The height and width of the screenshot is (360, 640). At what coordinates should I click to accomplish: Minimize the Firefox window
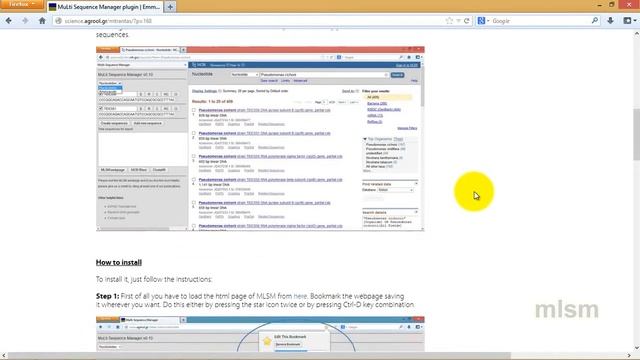[x=600, y=5]
